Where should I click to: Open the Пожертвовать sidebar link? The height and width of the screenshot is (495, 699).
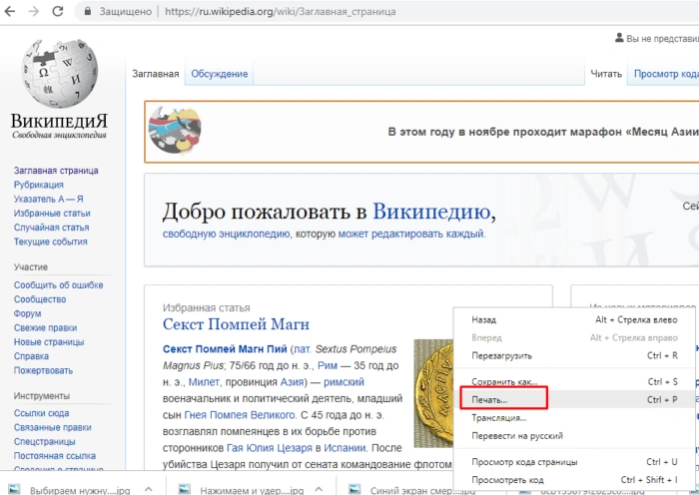(43, 371)
